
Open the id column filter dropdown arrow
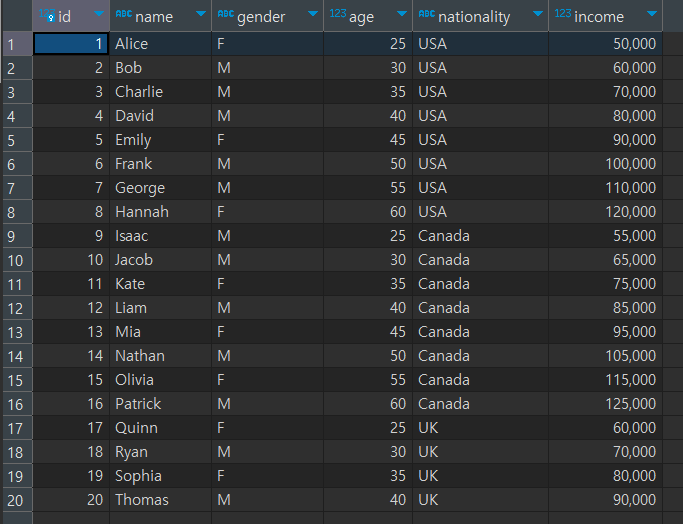pyautogui.click(x=99, y=14)
